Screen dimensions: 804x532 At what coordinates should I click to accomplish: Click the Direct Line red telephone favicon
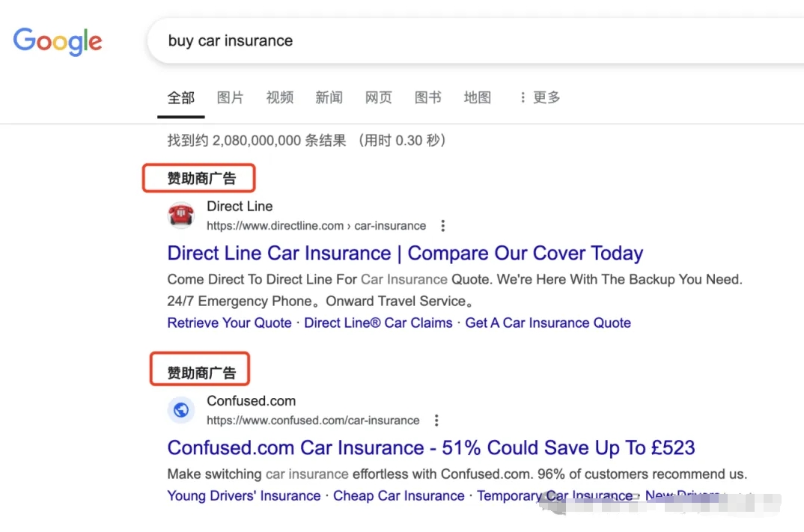pos(180,215)
